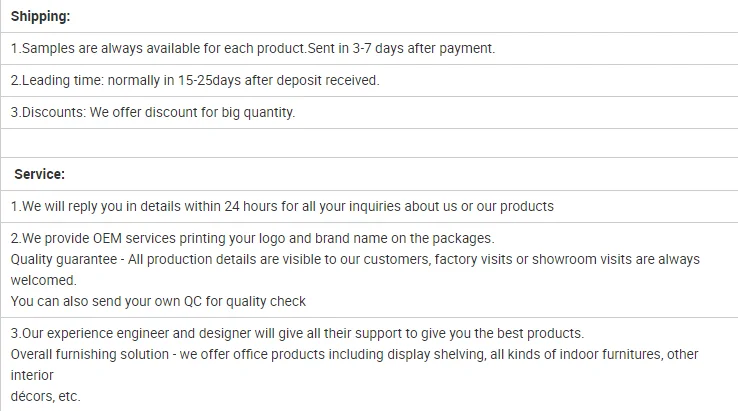Click the leading time row
The height and width of the screenshot is (411, 738).
click(195, 80)
